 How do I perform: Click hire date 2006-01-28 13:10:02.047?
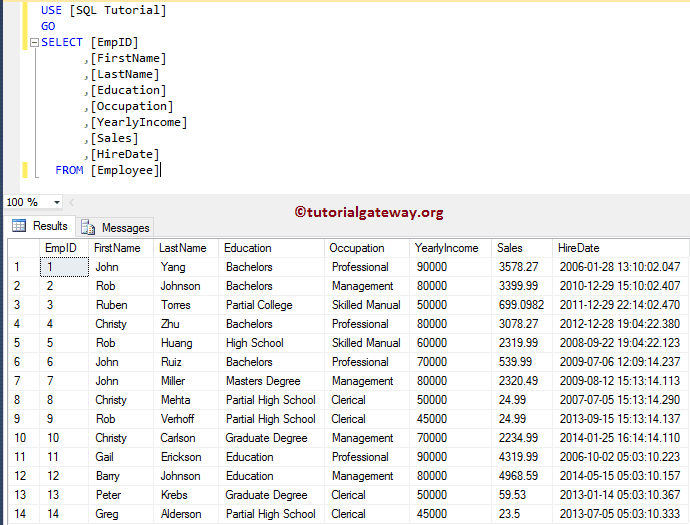tap(620, 267)
